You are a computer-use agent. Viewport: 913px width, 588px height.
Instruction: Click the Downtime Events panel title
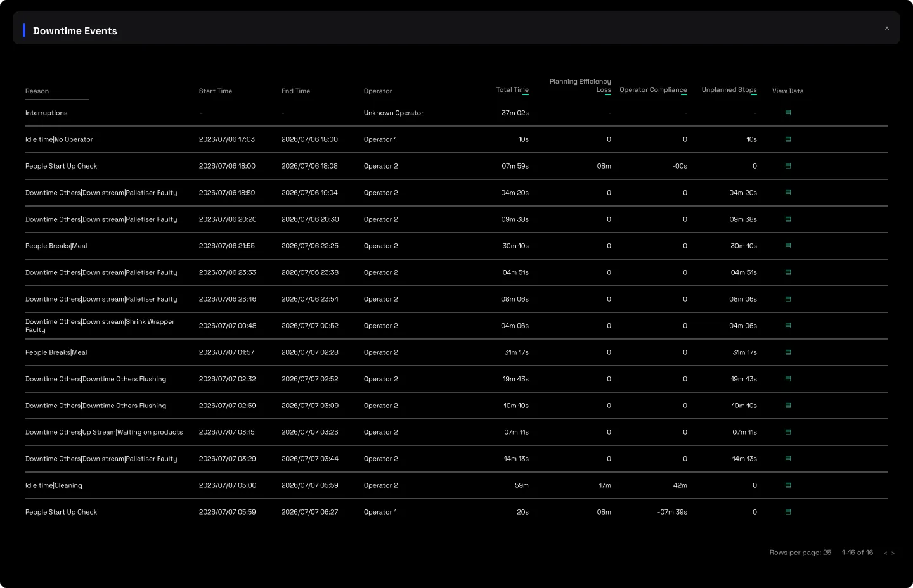point(75,30)
